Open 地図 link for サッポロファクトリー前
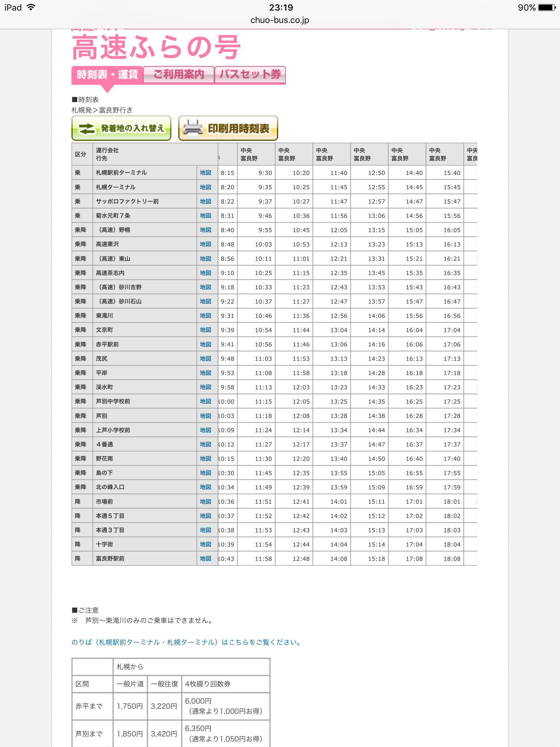This screenshot has width=560, height=747. (206, 201)
